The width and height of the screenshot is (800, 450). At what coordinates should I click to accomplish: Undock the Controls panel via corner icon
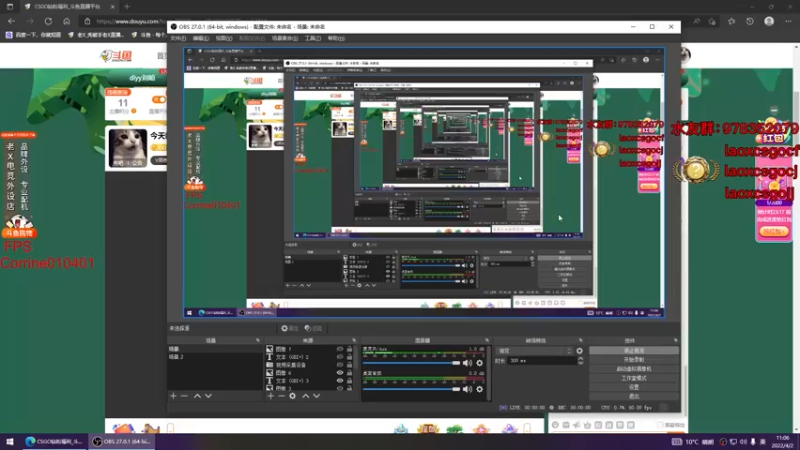pyautogui.click(x=676, y=340)
